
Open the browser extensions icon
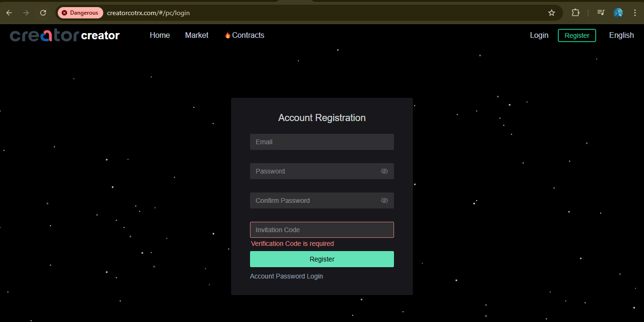pyautogui.click(x=575, y=13)
